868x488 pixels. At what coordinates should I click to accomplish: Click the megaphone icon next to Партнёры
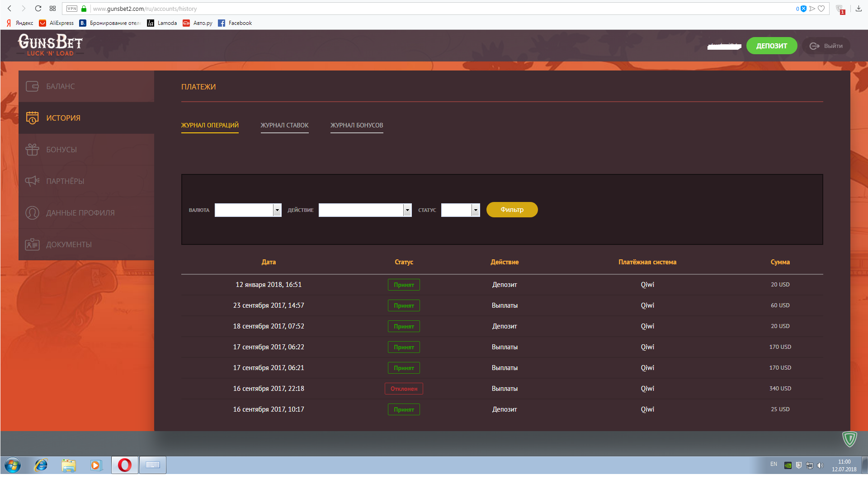click(x=32, y=181)
